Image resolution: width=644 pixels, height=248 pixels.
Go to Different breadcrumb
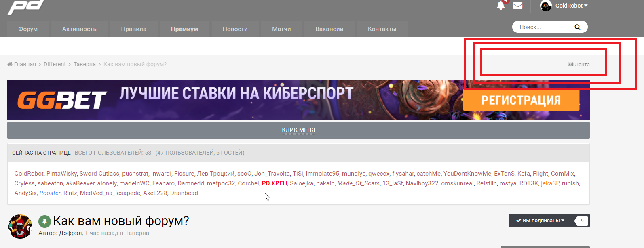click(x=55, y=64)
